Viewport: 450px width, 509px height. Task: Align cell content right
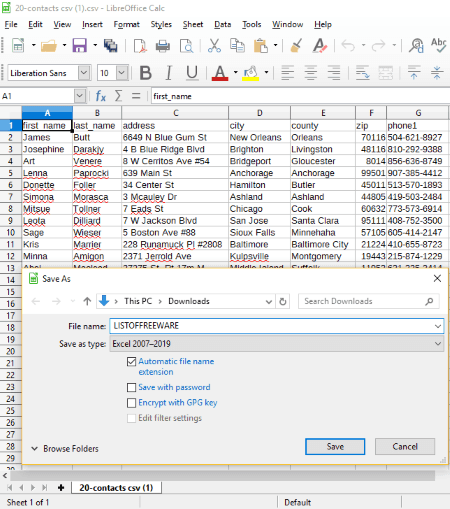[x=334, y=73]
